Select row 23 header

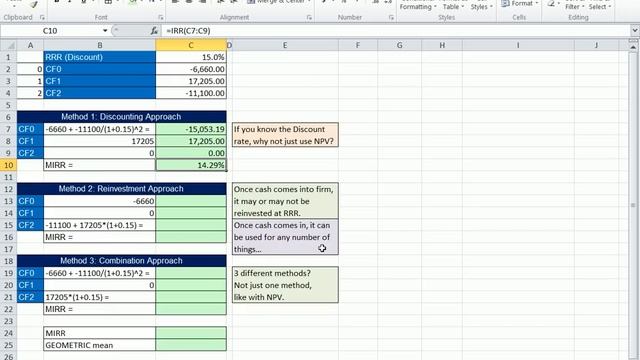tap(8, 321)
